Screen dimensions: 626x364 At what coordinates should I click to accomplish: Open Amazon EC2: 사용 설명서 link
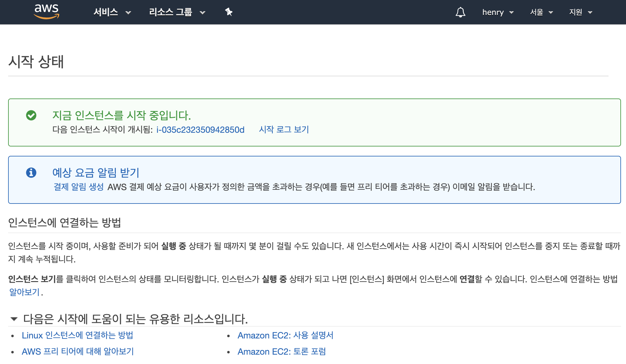(285, 335)
